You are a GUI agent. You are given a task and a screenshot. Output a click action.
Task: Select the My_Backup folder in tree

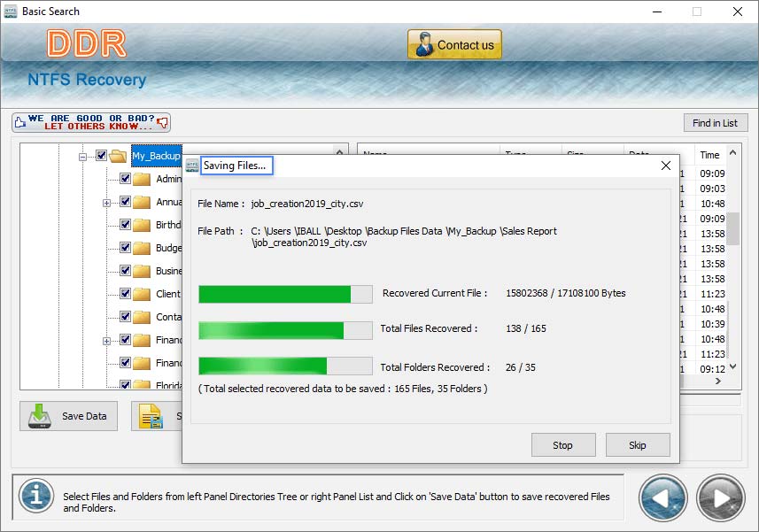pyautogui.click(x=157, y=156)
